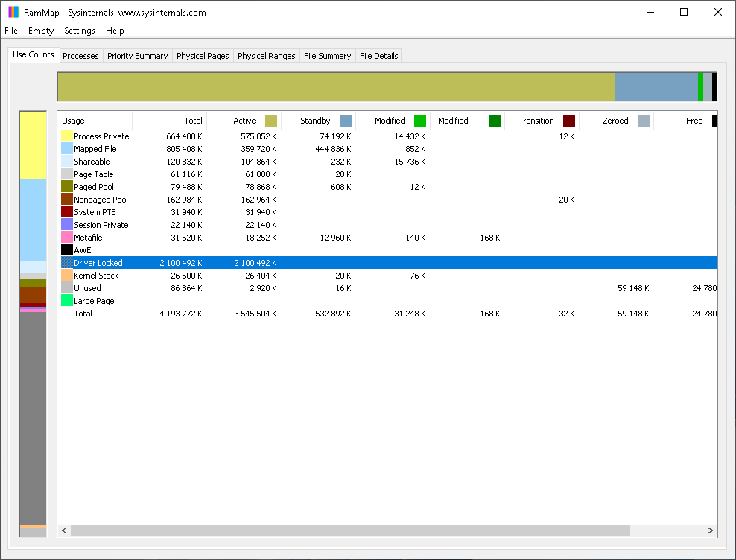Click the RamMap app icon in title bar

coord(13,12)
